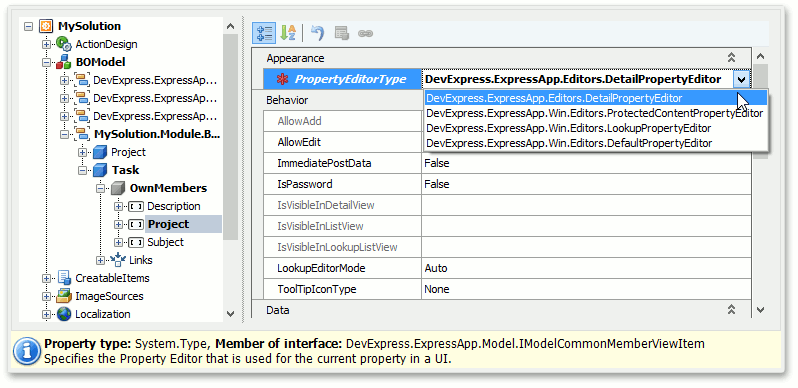This screenshot has width=798, height=388.
Task: Click the ActionDesign node icon
Action: tap(64, 44)
